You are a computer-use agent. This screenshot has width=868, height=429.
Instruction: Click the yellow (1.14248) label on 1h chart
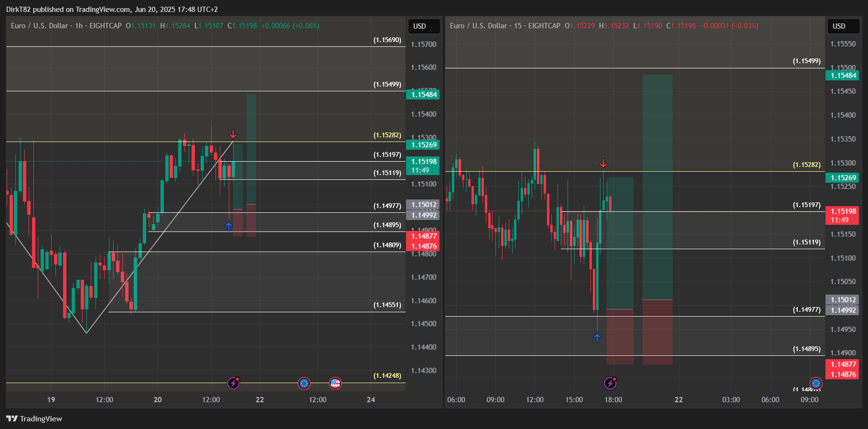(x=387, y=376)
